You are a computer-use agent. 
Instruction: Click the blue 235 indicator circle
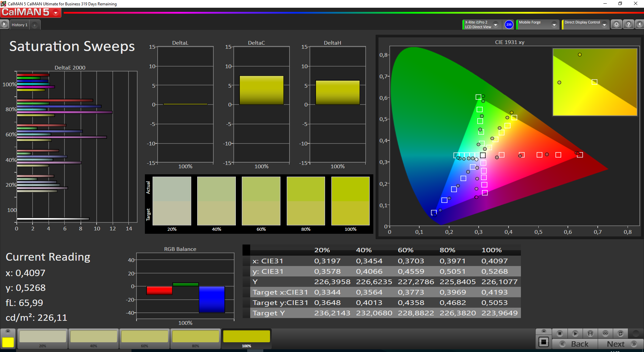pos(509,25)
